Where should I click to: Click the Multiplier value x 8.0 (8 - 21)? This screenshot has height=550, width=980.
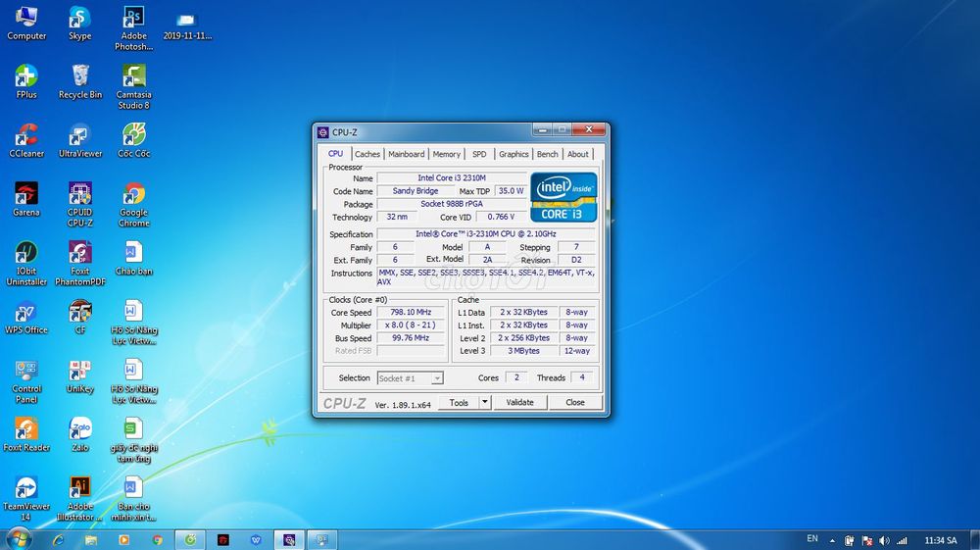coord(411,325)
